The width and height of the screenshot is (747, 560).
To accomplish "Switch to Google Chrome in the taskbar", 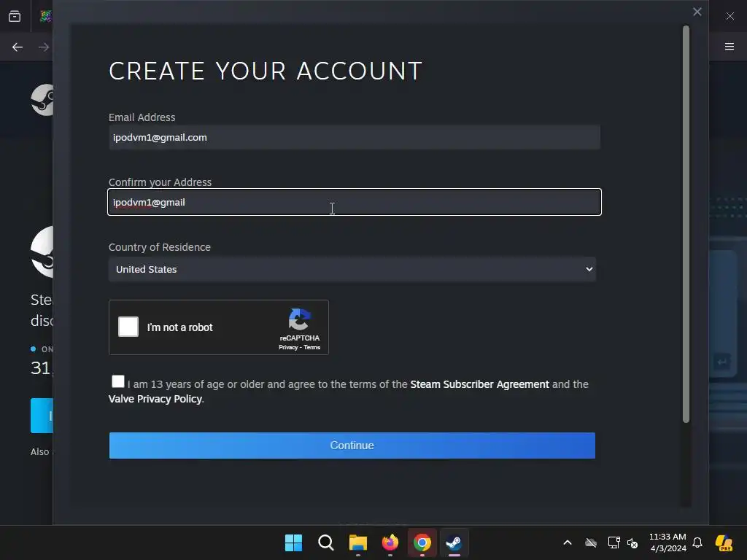I will click(422, 542).
